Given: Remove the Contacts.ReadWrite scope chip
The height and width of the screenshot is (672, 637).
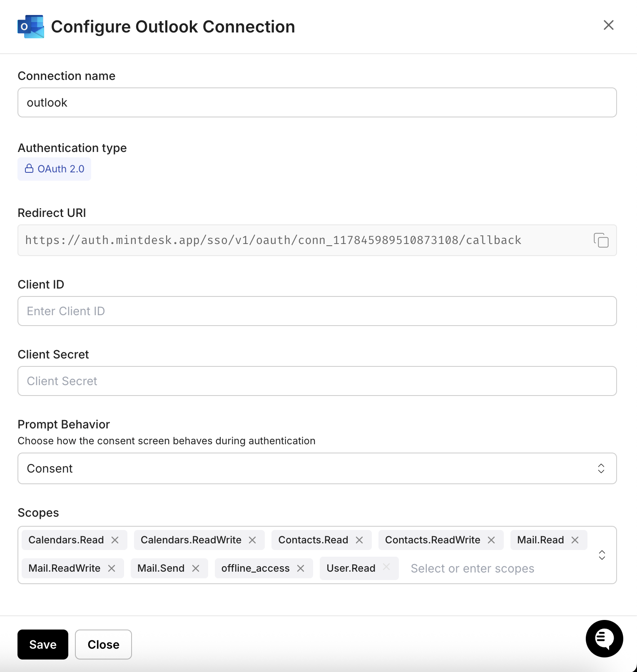Looking at the screenshot, I should [x=491, y=540].
